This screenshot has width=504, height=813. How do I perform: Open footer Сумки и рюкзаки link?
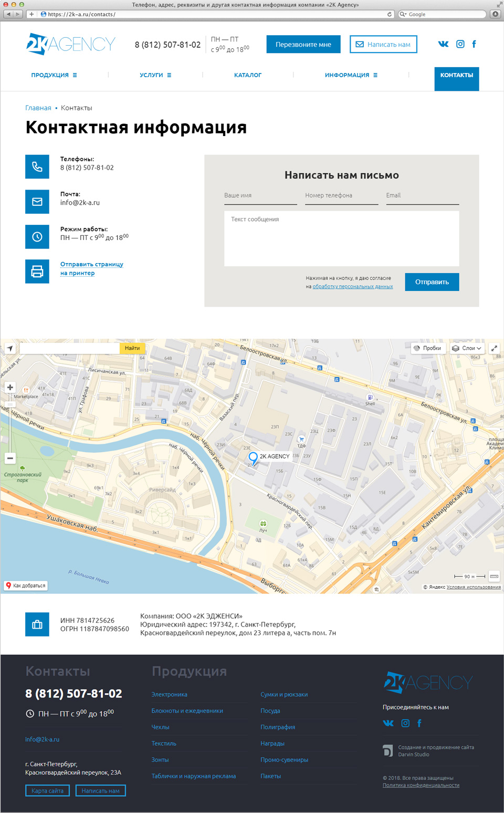point(284,694)
